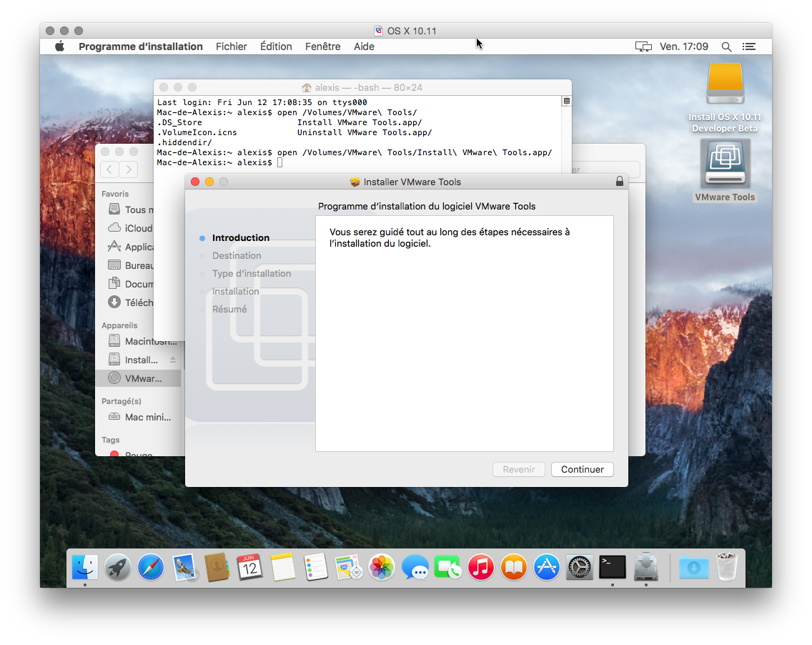Screen dimensions: 812x645
Task: Select Destination step in installer sidebar
Action: (x=237, y=255)
